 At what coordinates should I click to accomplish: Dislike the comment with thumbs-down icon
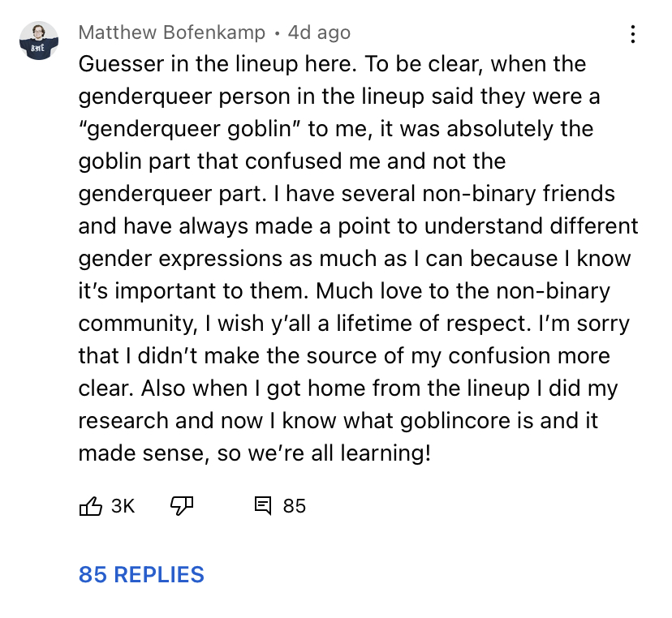182,506
